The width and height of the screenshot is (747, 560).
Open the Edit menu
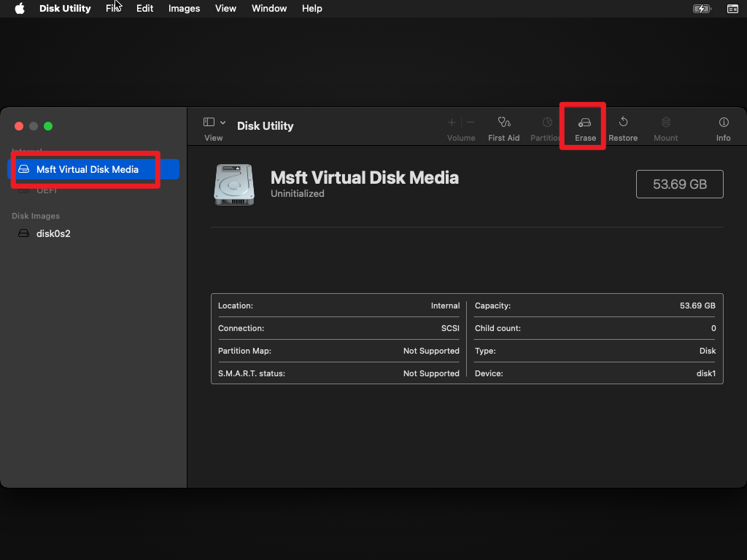point(145,9)
